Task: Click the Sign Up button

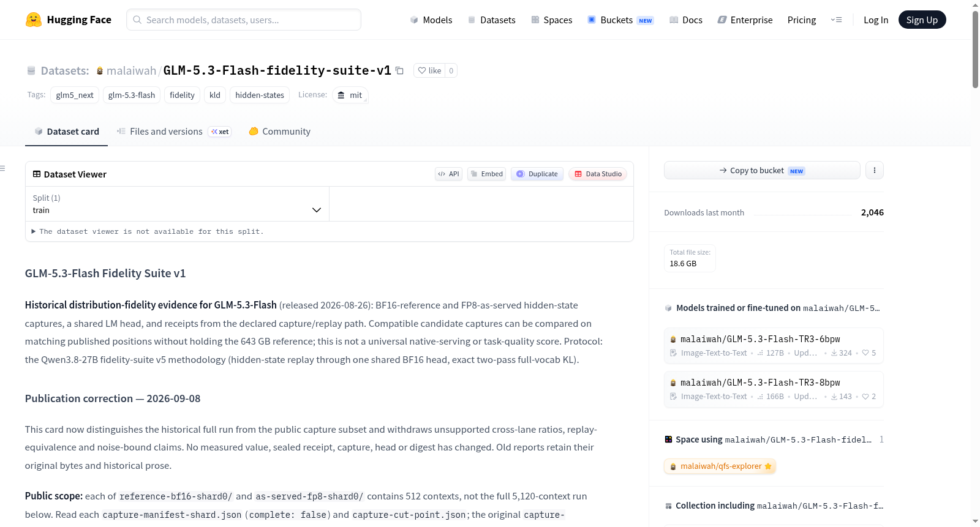Action: (922, 20)
